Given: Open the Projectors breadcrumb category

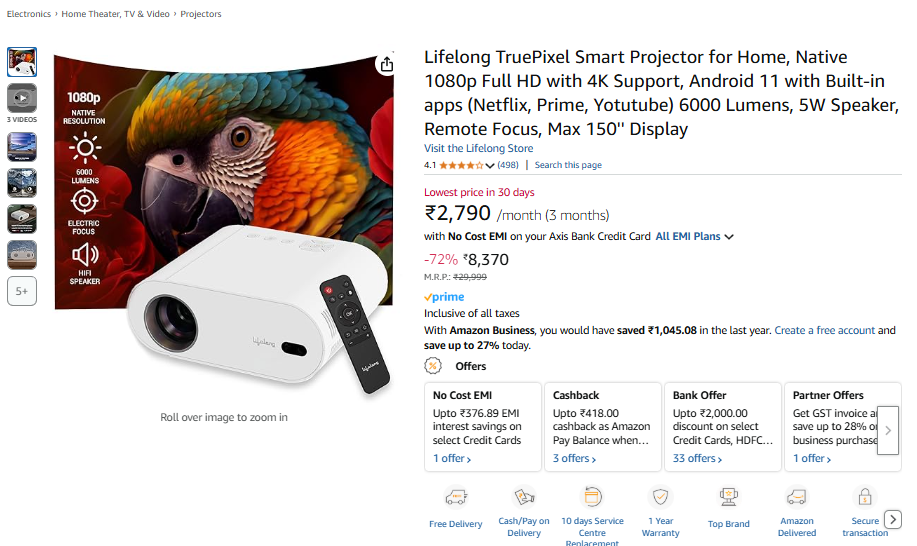Looking at the screenshot, I should click(201, 14).
